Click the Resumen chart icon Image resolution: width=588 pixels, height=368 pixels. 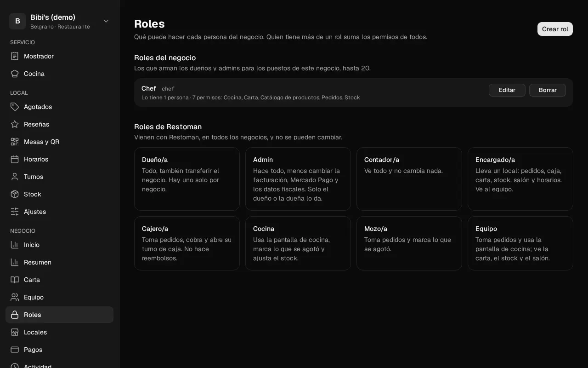coord(15,262)
